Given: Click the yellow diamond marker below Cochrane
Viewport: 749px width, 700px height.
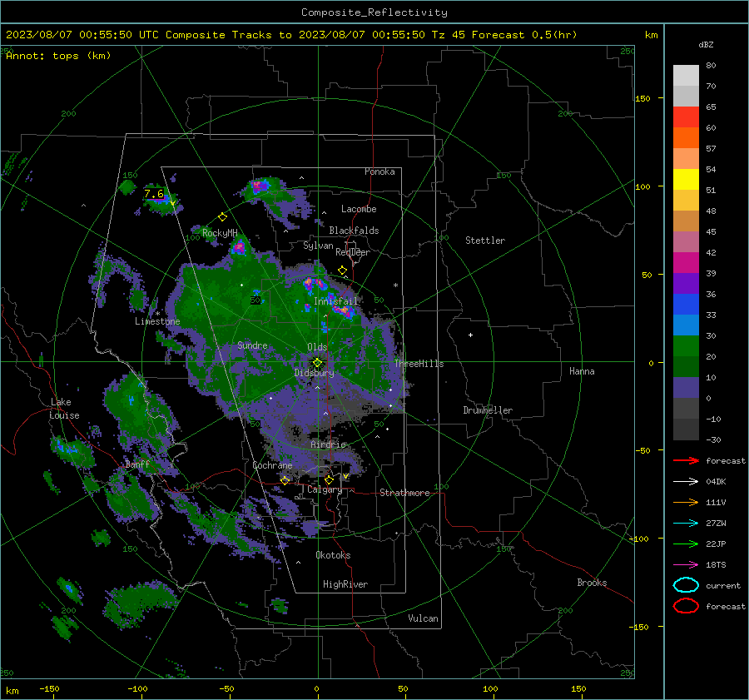Looking at the screenshot, I should (285, 480).
